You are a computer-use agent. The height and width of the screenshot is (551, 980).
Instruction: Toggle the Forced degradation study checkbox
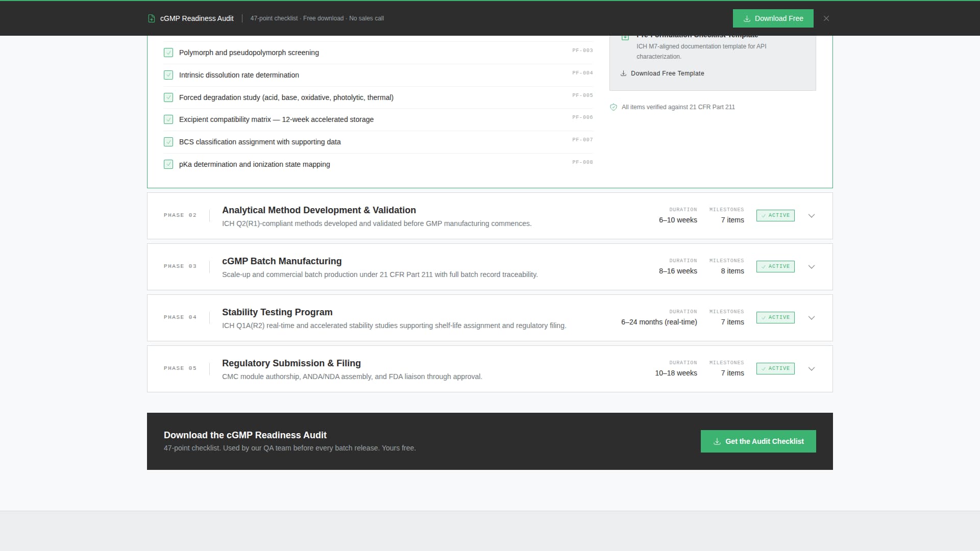click(168, 97)
